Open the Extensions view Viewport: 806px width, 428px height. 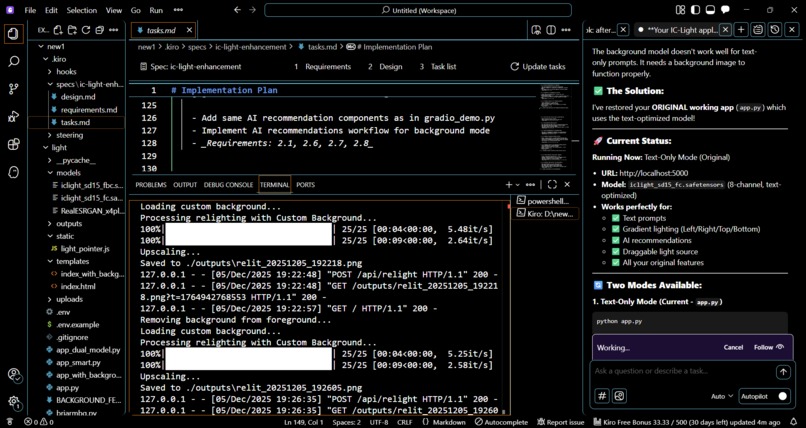(x=14, y=144)
